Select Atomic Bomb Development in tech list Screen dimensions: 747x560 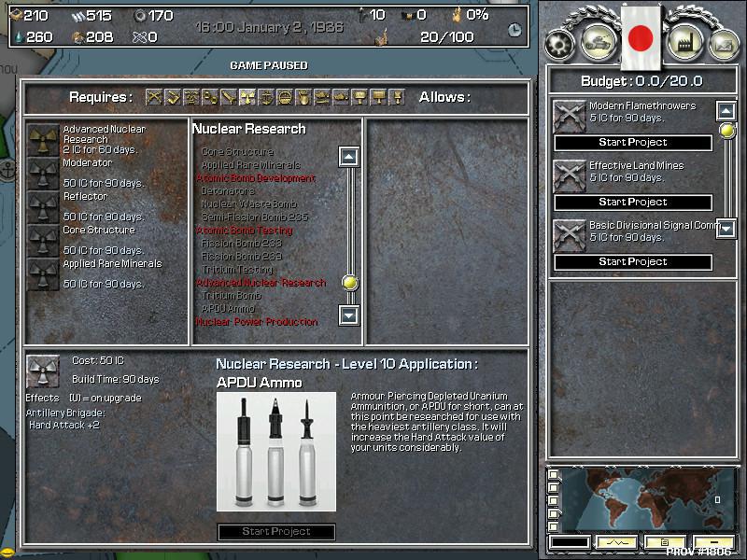coord(255,178)
